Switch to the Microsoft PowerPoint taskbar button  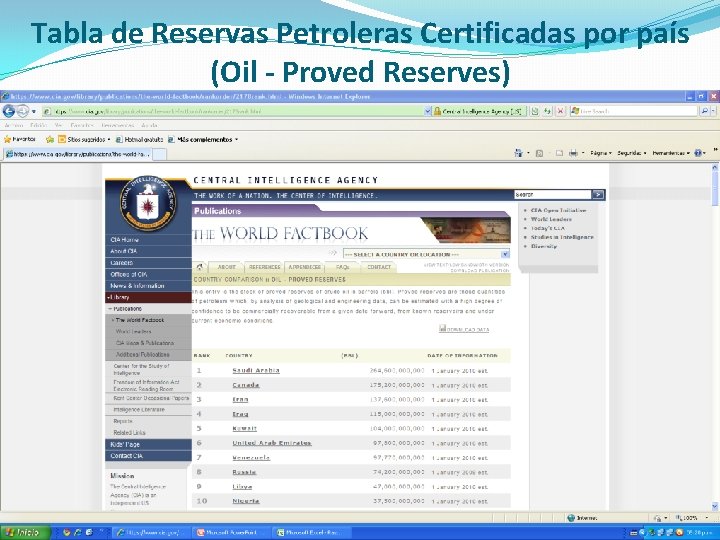(x=231, y=532)
